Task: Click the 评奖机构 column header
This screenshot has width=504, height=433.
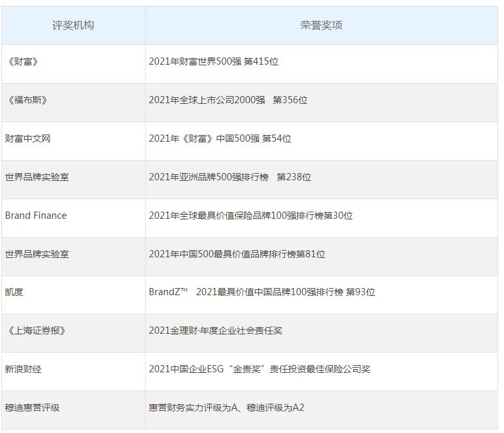Action: point(73,25)
